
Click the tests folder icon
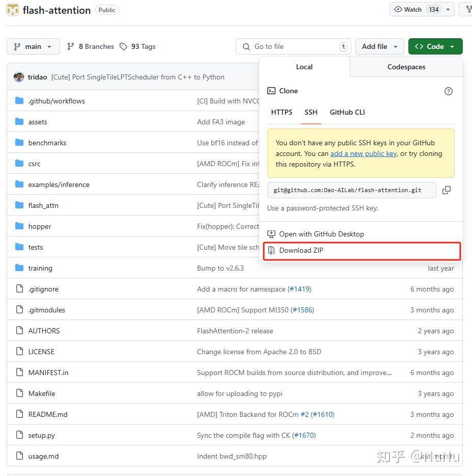pyautogui.click(x=19, y=247)
